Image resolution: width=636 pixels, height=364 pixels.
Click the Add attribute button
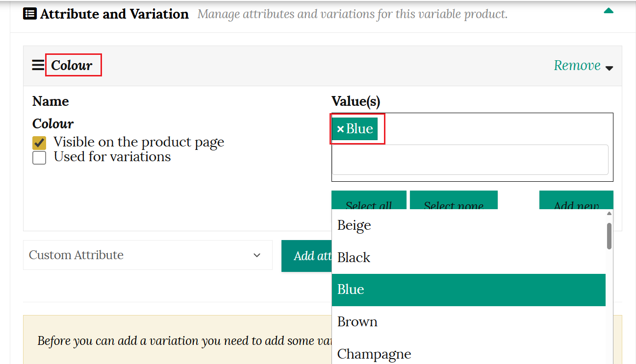click(306, 256)
